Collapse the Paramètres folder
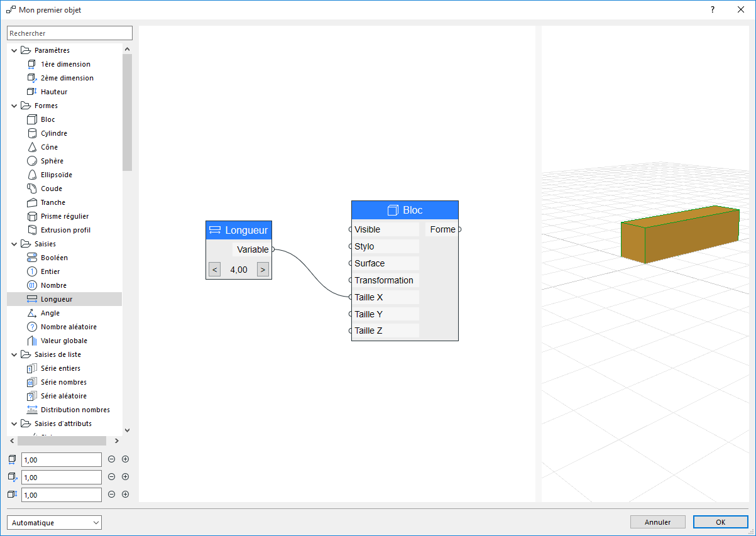 pos(14,50)
